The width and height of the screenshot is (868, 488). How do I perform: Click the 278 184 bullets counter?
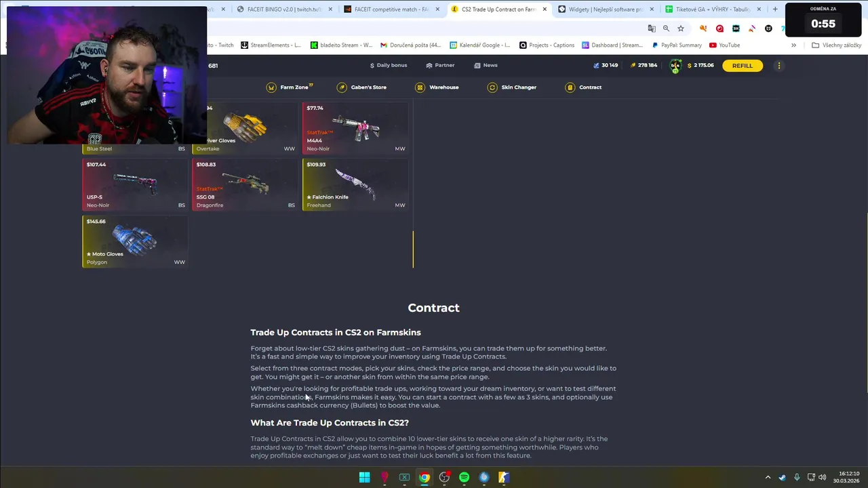pyautogui.click(x=644, y=66)
